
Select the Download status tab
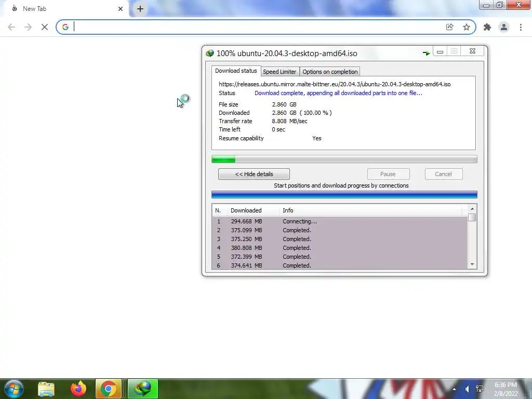236,71
